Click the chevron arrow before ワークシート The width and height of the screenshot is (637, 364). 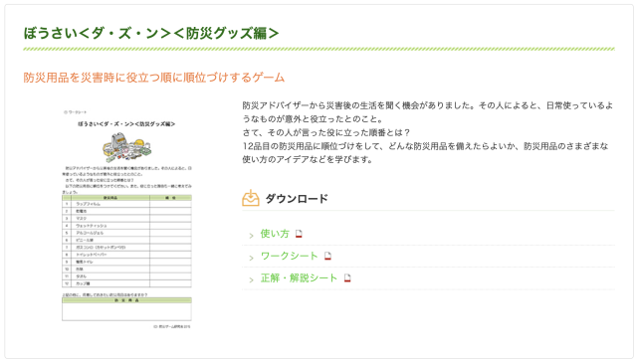[x=251, y=258]
